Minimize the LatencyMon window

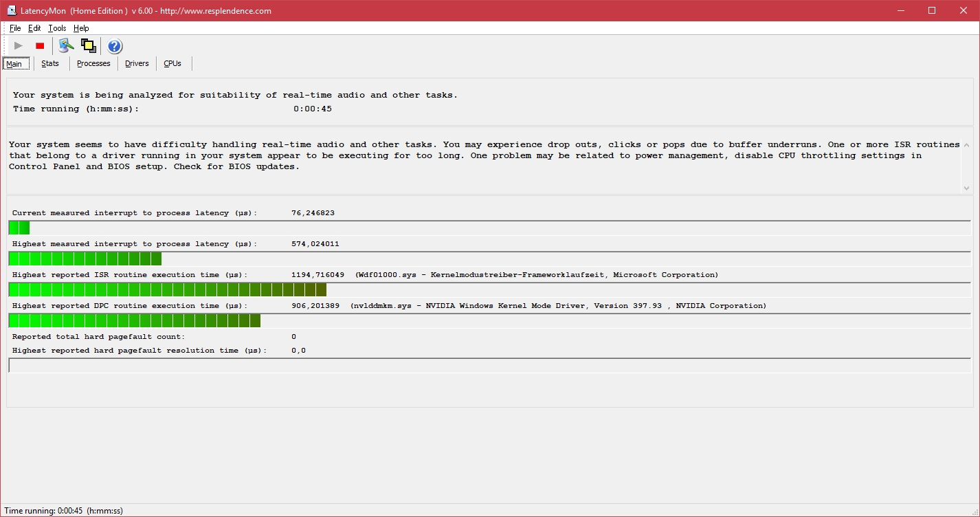(902, 10)
